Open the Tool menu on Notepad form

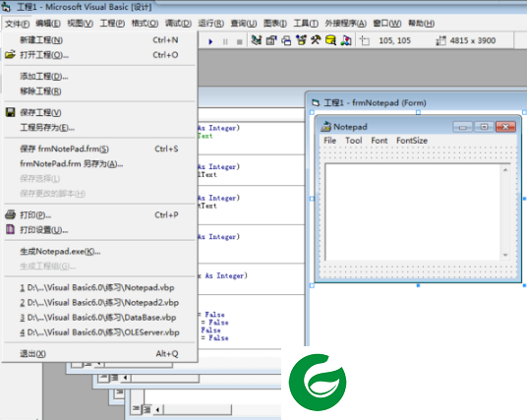tap(354, 141)
